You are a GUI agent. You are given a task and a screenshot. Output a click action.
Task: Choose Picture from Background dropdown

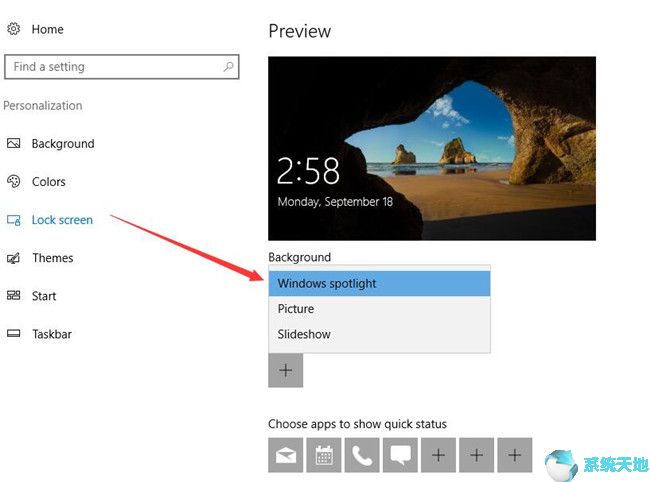click(379, 309)
